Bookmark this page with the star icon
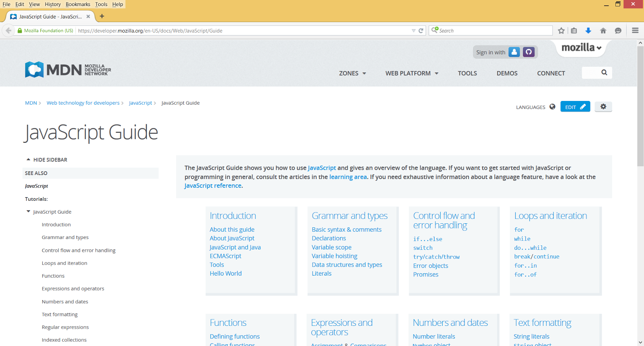Image resolution: width=644 pixels, height=346 pixels. (x=561, y=31)
